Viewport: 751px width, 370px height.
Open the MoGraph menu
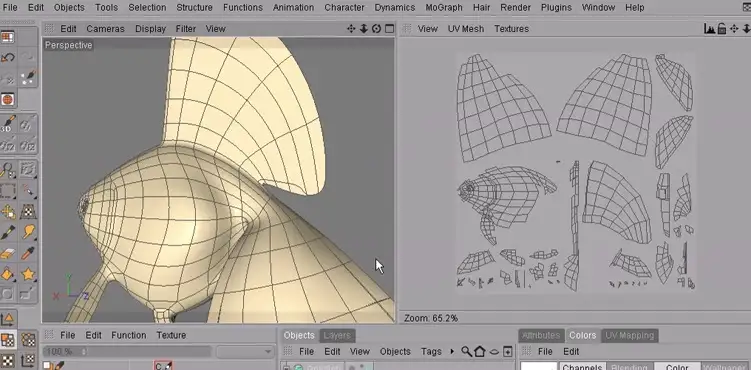pyautogui.click(x=444, y=8)
